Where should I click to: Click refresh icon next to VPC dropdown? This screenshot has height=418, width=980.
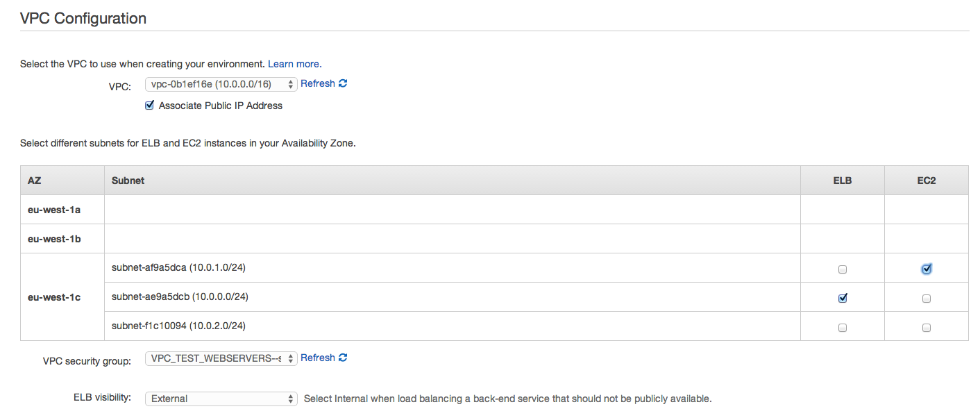[x=343, y=83]
